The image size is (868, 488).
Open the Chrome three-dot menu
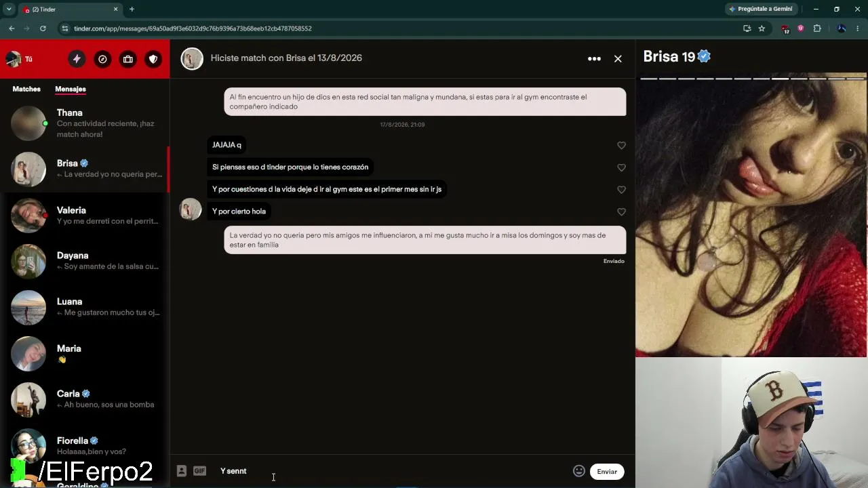pyautogui.click(x=858, y=28)
